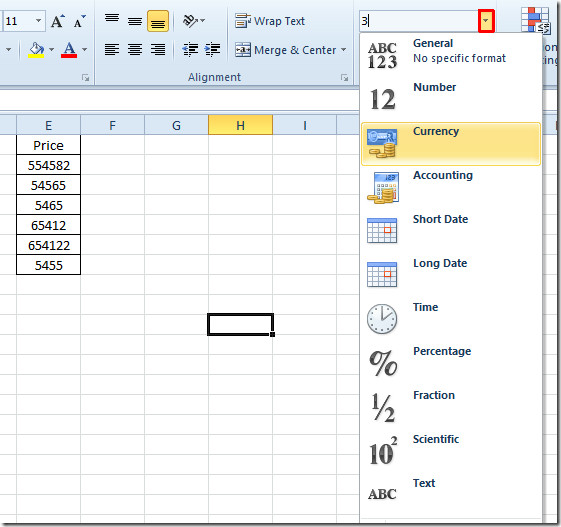Choose the Percentage format
The width and height of the screenshot is (561, 527).
tap(451, 363)
